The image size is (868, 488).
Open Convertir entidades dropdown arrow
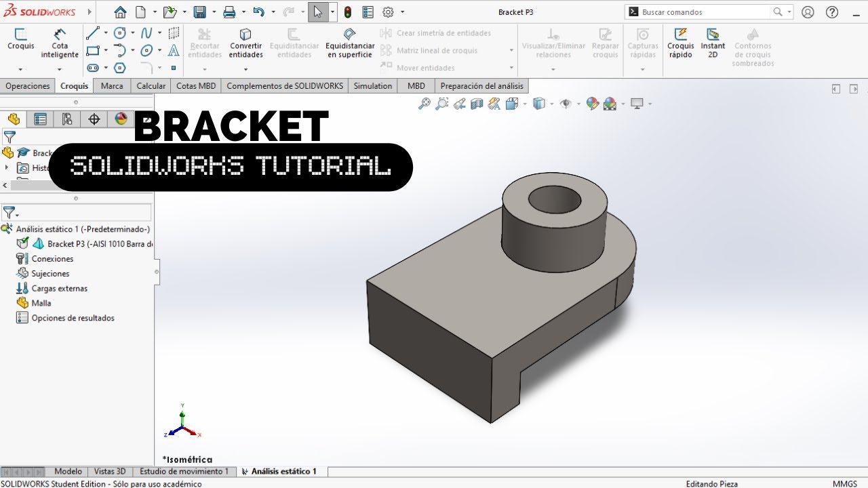(245, 69)
